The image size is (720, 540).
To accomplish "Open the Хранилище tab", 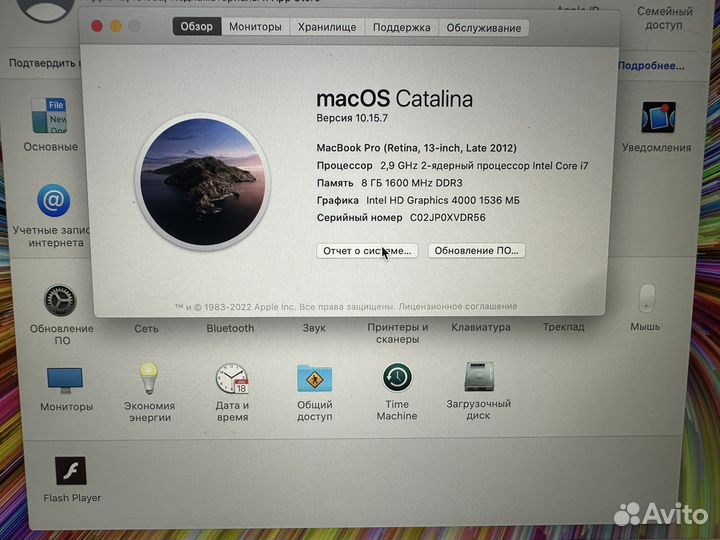I will coord(327,27).
